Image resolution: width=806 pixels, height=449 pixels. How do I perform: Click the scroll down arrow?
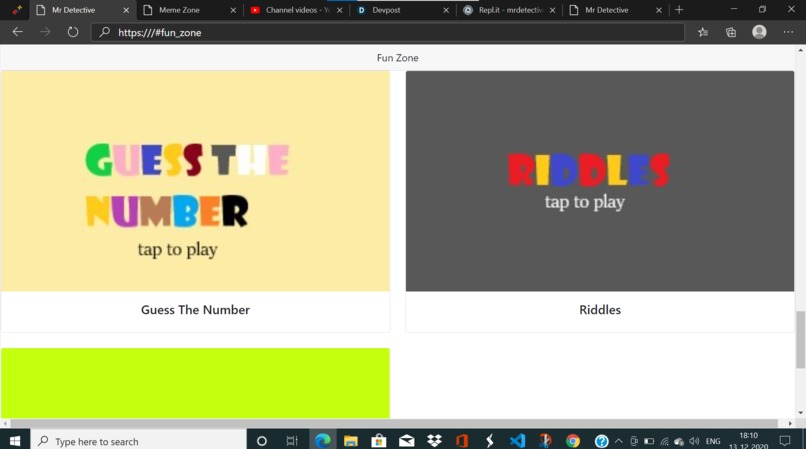(800, 413)
